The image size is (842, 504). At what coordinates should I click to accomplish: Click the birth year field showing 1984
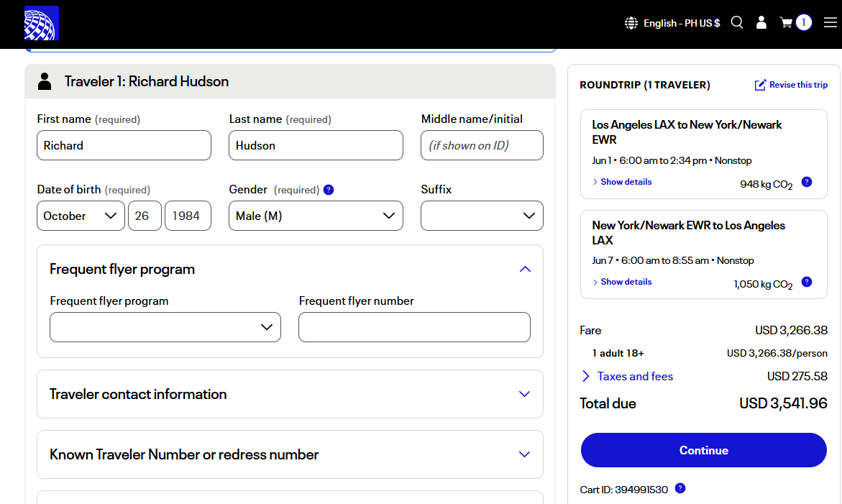pos(188,216)
